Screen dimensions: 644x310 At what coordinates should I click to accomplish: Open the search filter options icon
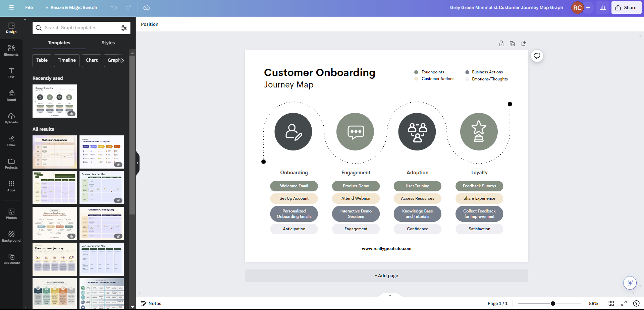click(x=124, y=28)
